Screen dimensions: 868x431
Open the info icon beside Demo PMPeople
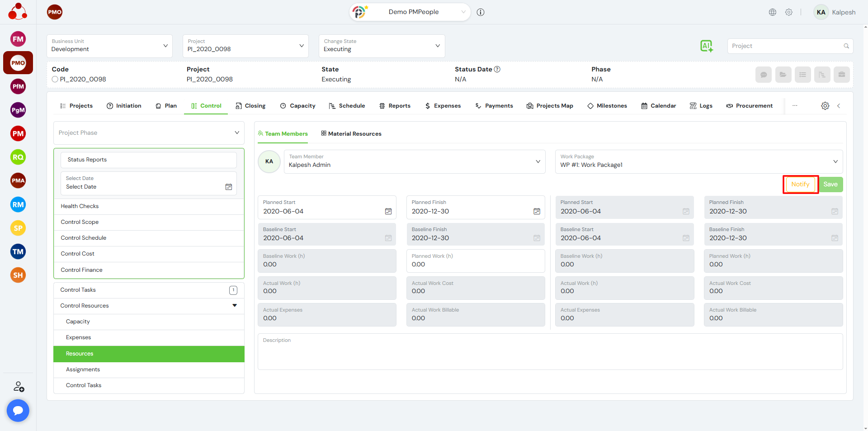(481, 12)
